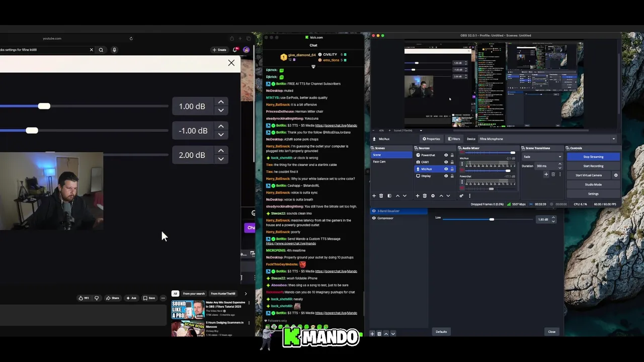This screenshot has height=362, width=644.
Task: Show more recommendation chips with right chevron
Action: tap(246, 294)
